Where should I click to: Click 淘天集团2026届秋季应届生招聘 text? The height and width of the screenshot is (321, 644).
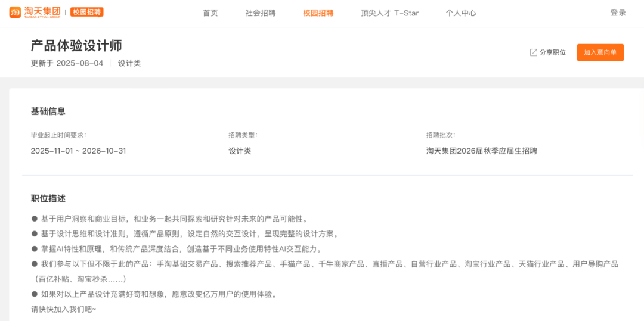click(481, 151)
